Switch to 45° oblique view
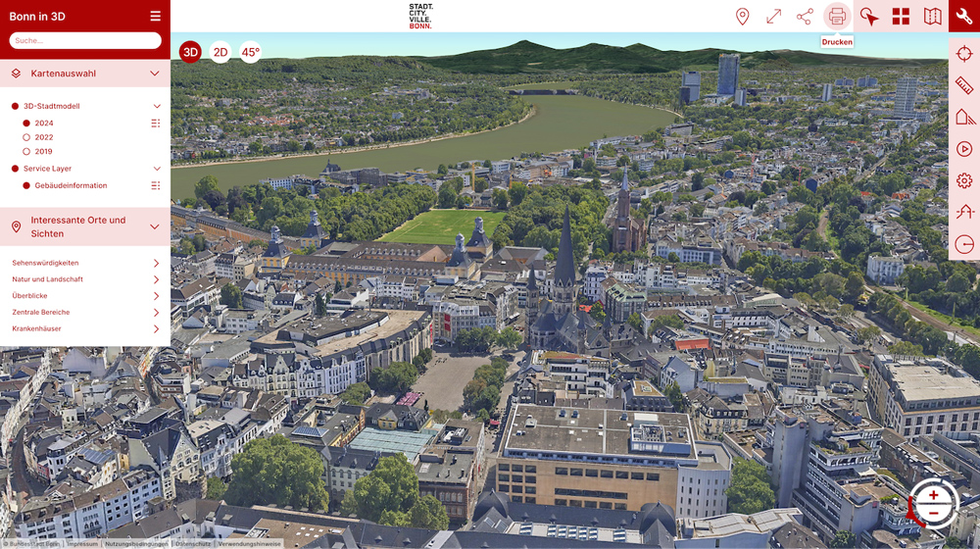This screenshot has width=980, height=549. (251, 53)
